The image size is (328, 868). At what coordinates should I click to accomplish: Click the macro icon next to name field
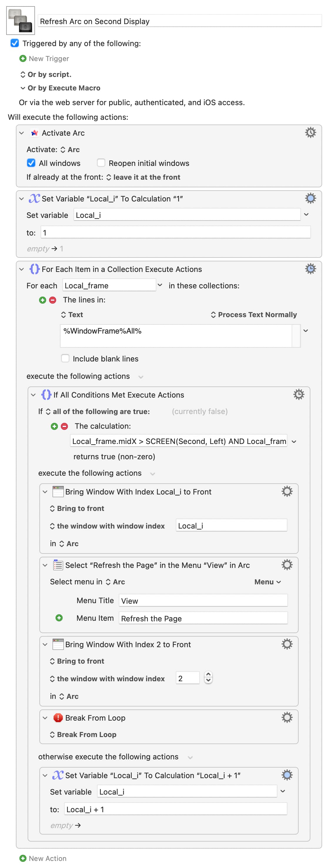pos(21,21)
